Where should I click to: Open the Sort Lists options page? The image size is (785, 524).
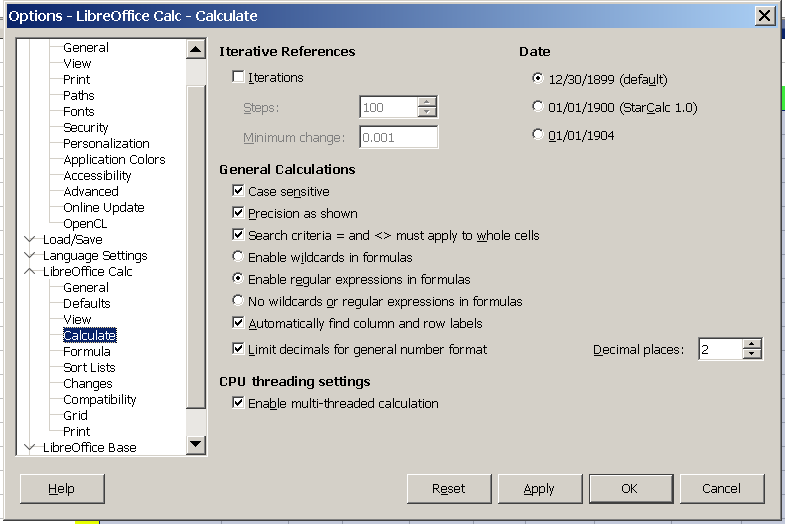(x=89, y=367)
